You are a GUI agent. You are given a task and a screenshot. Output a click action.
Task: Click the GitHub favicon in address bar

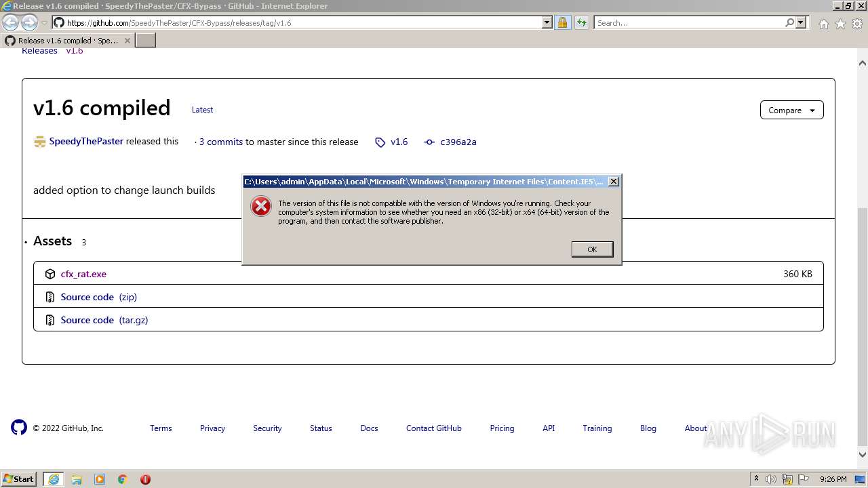click(59, 22)
